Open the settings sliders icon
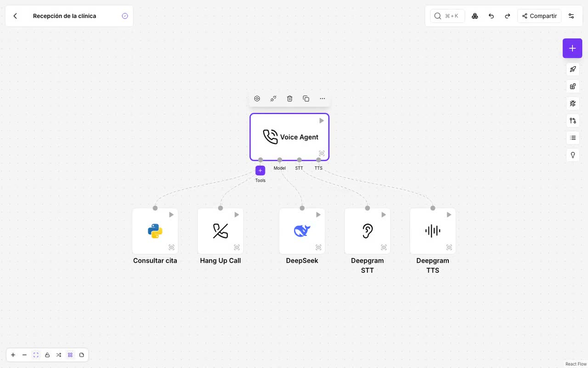This screenshot has width=588, height=368. 571,16
